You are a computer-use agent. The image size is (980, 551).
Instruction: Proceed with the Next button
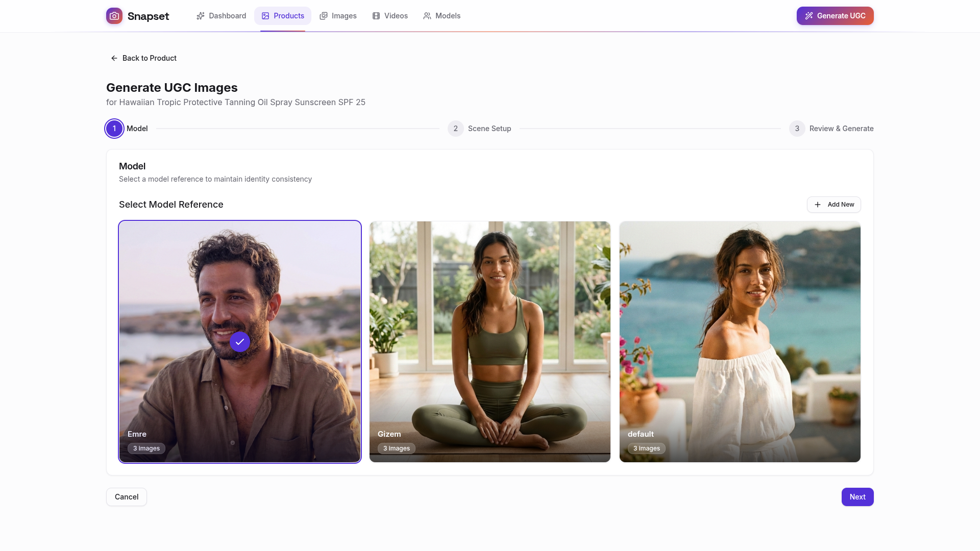(x=857, y=497)
